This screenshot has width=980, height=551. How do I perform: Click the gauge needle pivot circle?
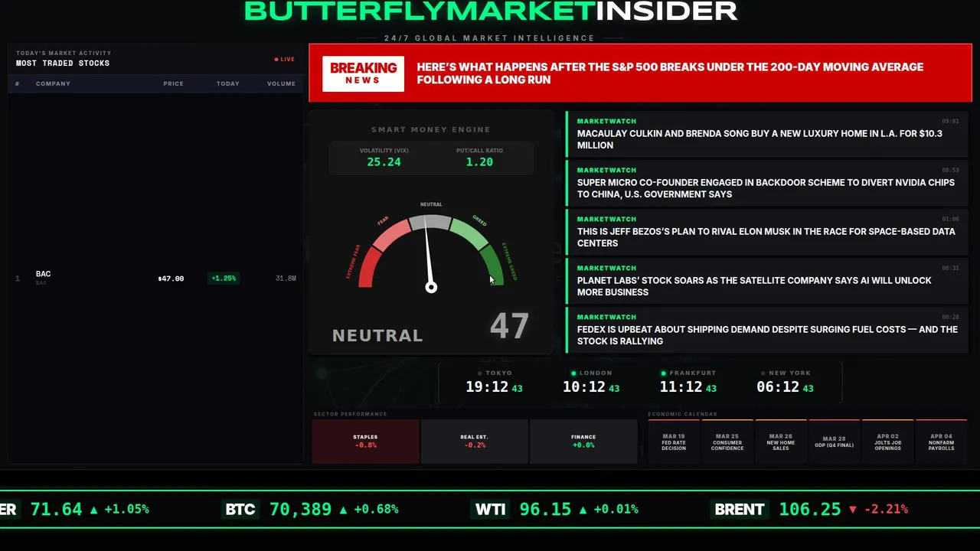(x=431, y=287)
